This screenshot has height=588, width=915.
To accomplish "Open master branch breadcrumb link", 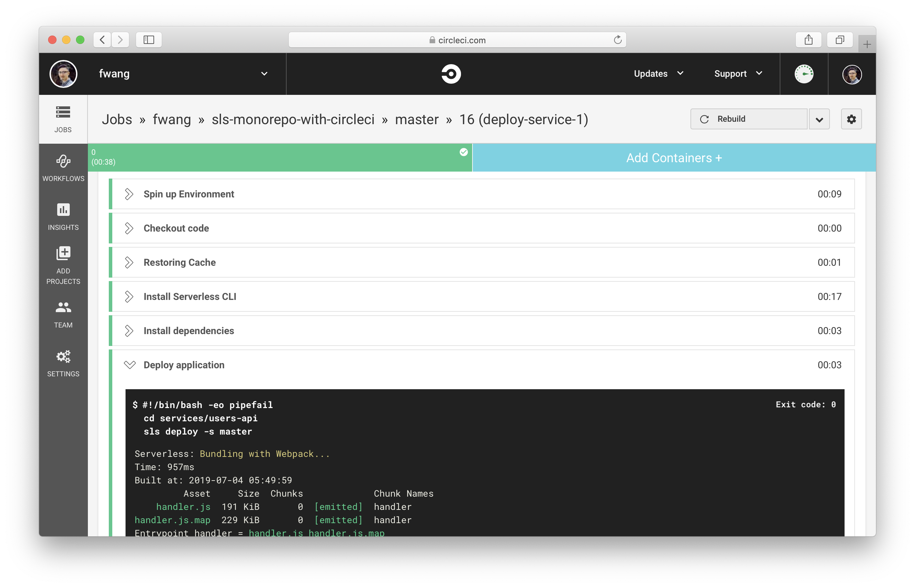I will (x=417, y=120).
